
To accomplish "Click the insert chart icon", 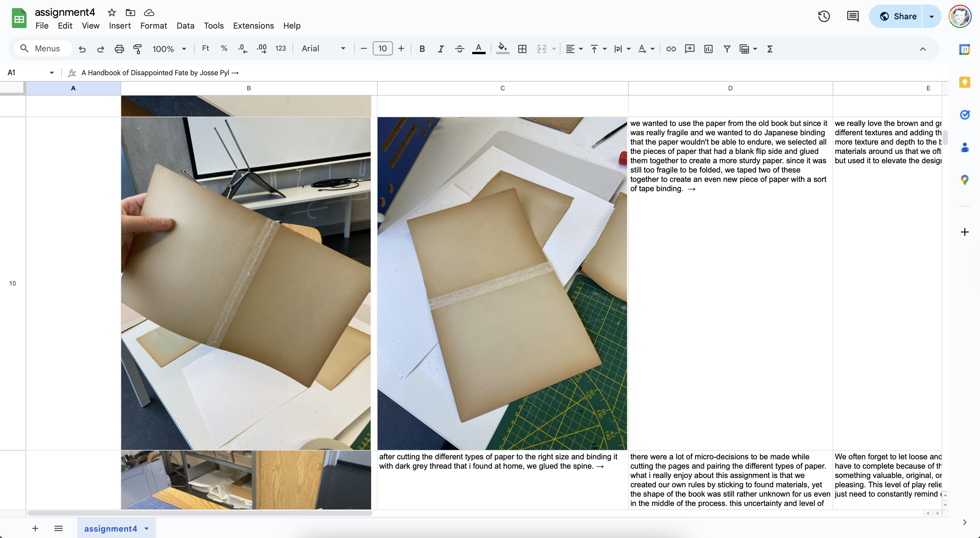I will 708,49.
